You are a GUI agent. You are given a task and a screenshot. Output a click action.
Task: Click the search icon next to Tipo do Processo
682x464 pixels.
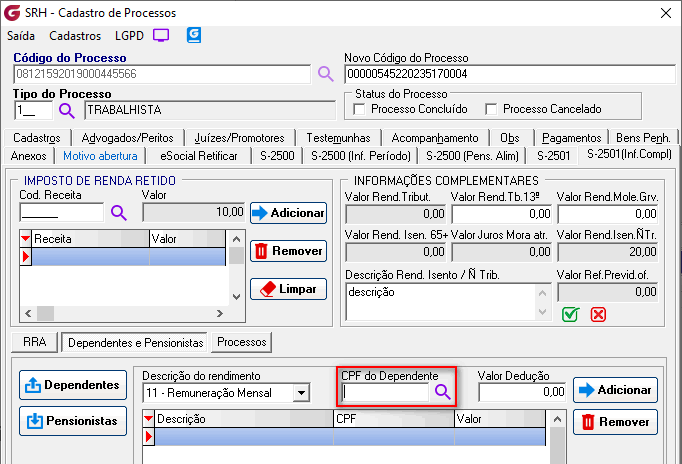click(67, 110)
